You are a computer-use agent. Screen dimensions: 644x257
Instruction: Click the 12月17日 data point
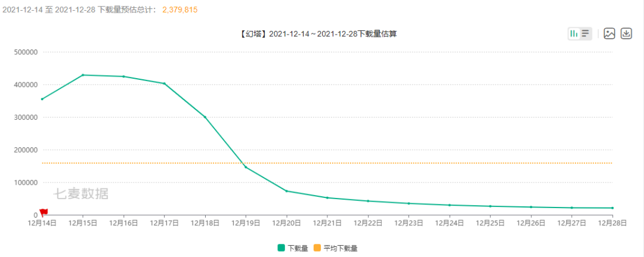click(x=165, y=83)
